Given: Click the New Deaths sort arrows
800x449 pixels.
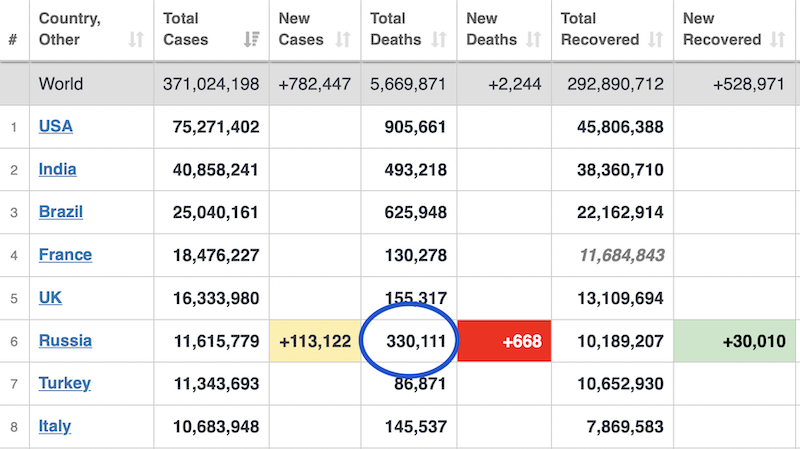Looking at the screenshot, I should (536, 40).
